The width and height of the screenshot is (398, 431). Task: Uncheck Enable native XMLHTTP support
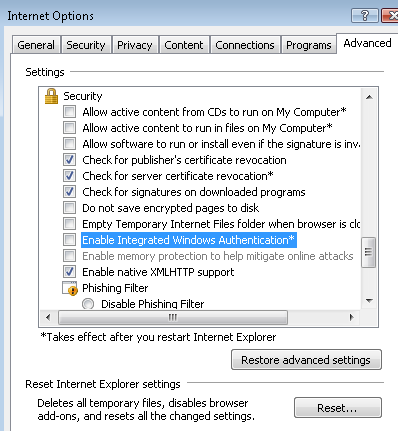point(70,272)
